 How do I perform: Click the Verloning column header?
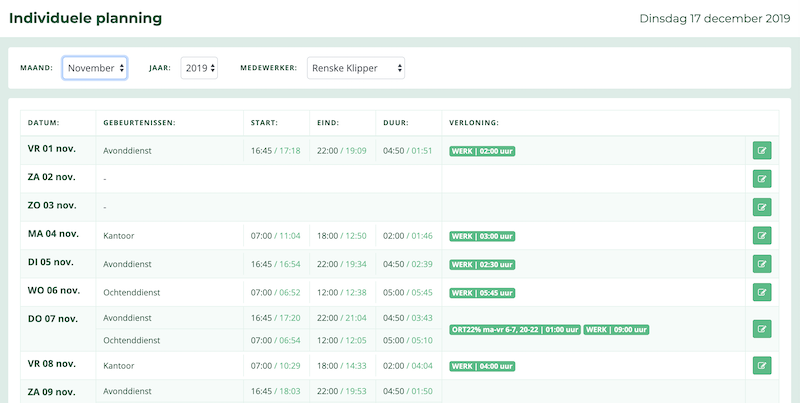pos(474,123)
